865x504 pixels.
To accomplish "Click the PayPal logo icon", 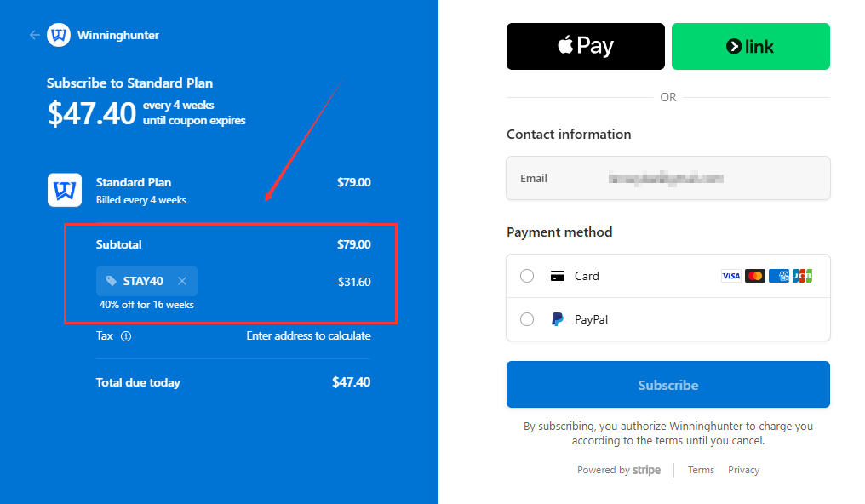I will 558,319.
